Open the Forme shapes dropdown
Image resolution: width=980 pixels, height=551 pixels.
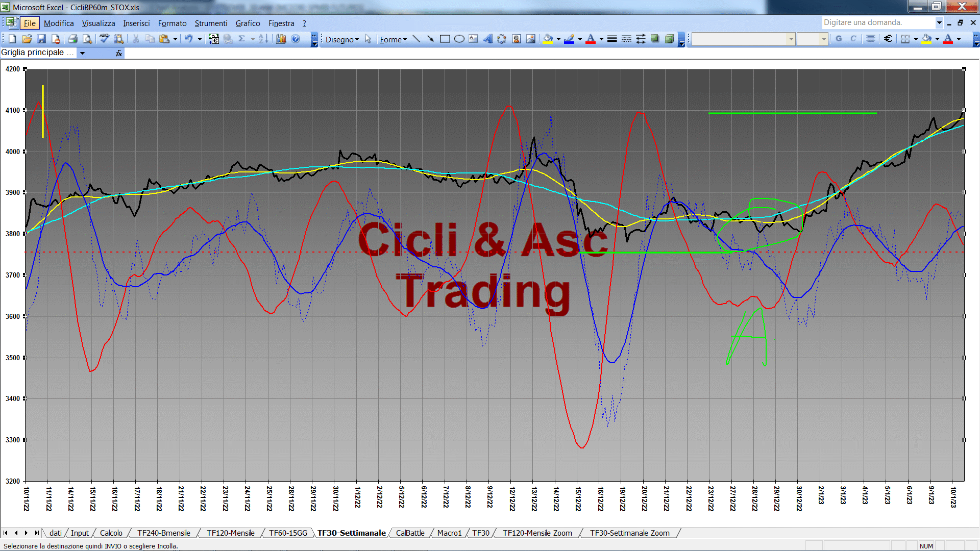click(x=393, y=39)
